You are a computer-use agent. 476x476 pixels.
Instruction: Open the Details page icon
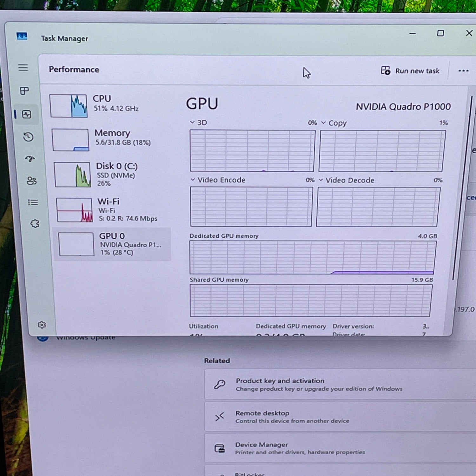click(x=33, y=202)
